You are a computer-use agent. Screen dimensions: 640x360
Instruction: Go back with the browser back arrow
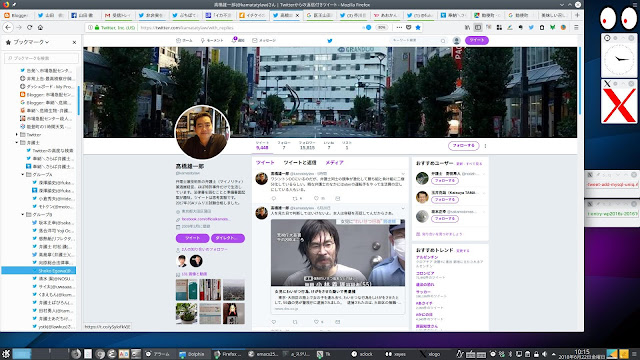(8, 27)
